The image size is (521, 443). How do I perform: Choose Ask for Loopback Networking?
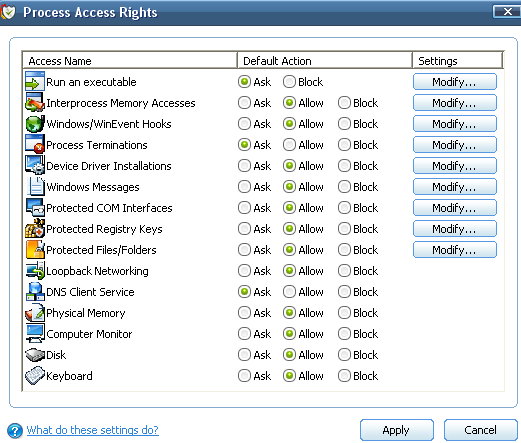pyautogui.click(x=244, y=271)
